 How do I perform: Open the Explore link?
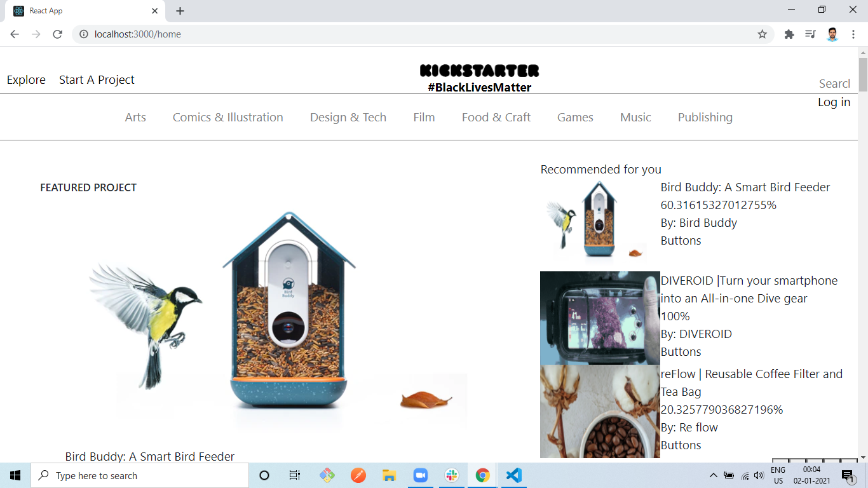point(26,80)
